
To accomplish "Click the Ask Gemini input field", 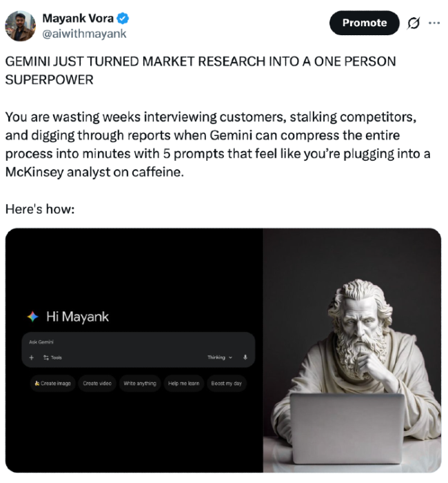I will tap(139, 342).
